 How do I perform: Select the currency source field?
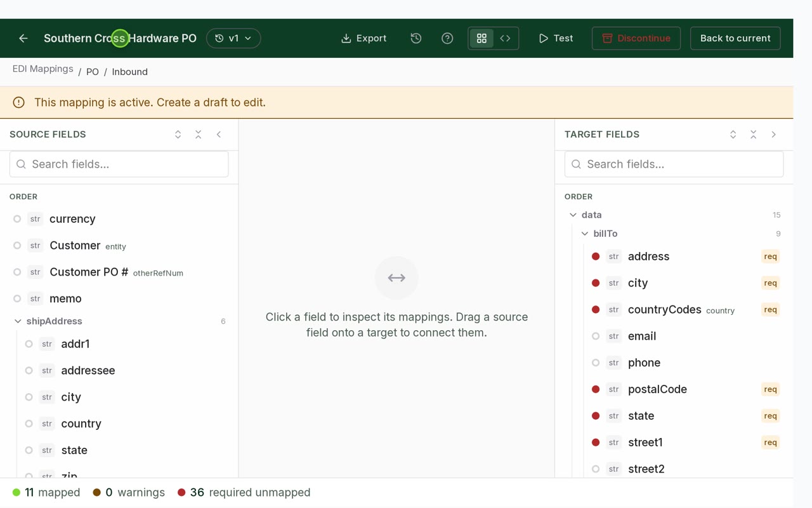(119, 219)
